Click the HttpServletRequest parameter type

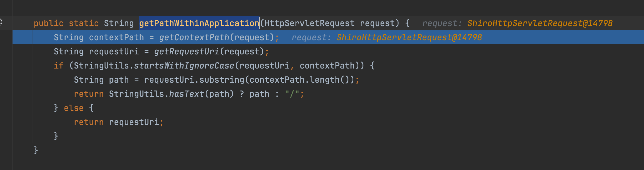309,23
